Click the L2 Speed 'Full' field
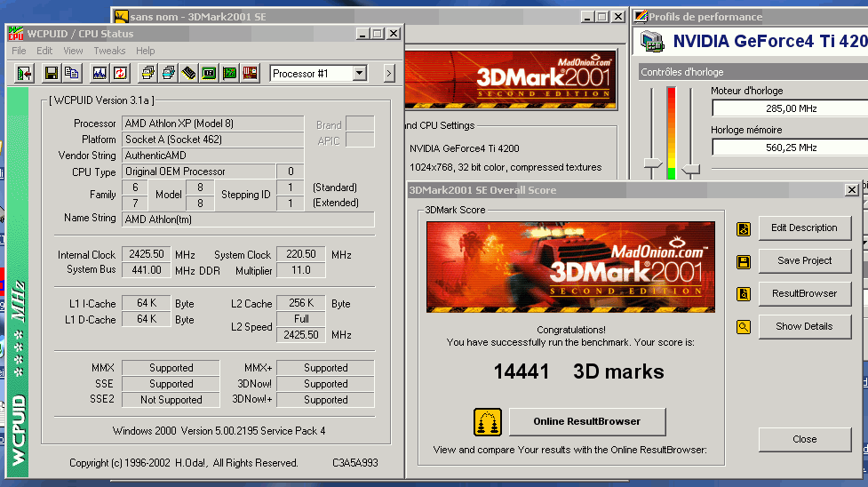This screenshot has height=487, width=868. pyautogui.click(x=300, y=319)
